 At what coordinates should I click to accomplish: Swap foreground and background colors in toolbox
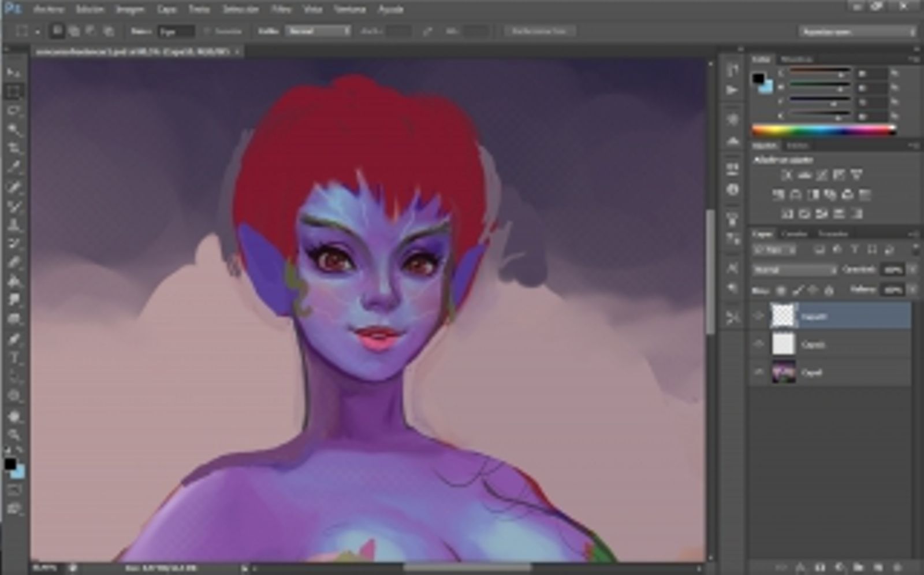tap(20, 450)
